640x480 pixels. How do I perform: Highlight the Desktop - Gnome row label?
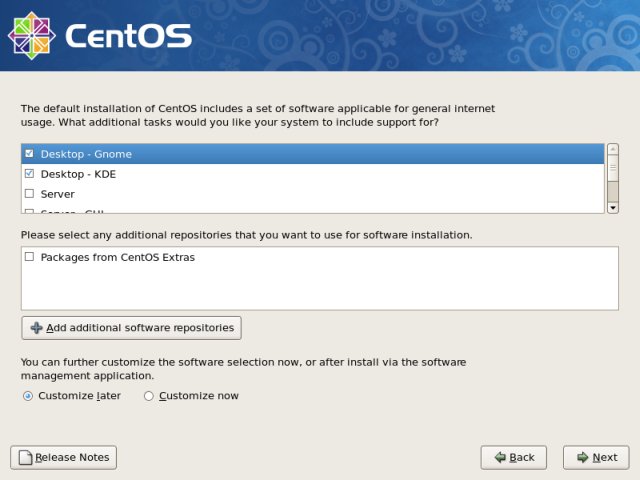[x=86, y=154]
